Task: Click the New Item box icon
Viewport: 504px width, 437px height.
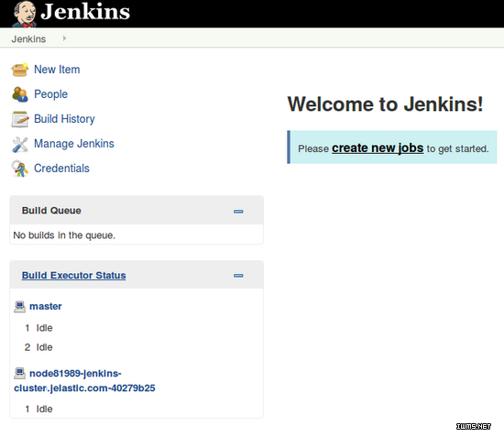Action: 20,70
